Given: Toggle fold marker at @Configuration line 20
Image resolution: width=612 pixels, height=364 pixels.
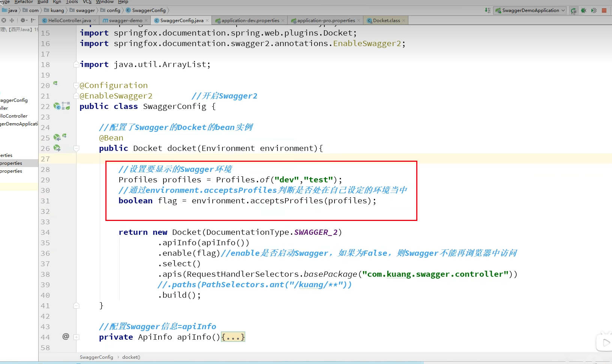Looking at the screenshot, I should click(76, 85).
